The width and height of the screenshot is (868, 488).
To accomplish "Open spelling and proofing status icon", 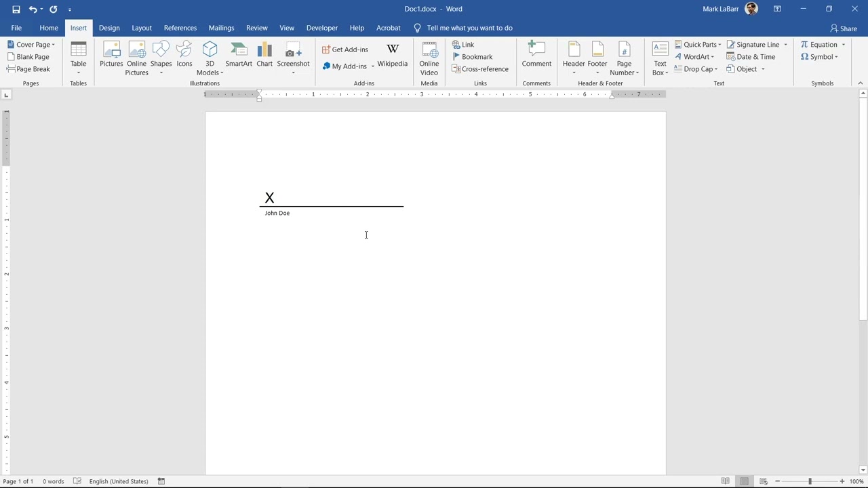I will [77, 481].
